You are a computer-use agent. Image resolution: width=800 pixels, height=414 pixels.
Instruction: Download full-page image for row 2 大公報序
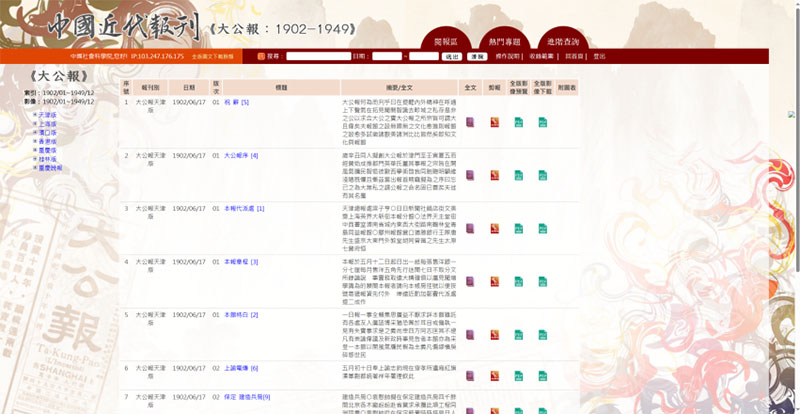click(543, 175)
